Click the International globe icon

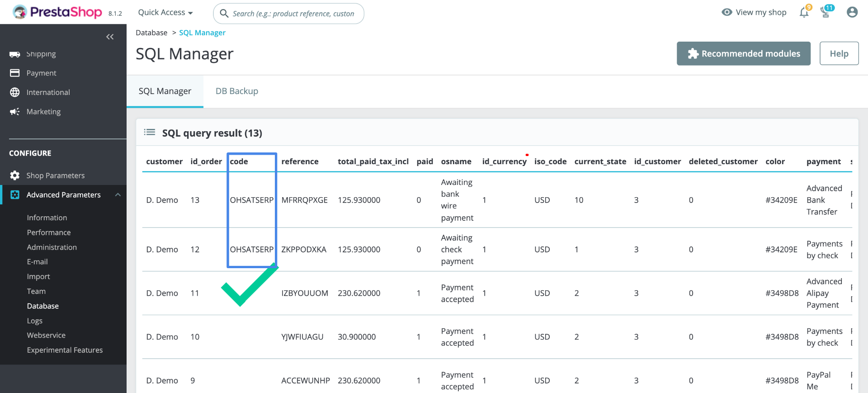(x=15, y=92)
